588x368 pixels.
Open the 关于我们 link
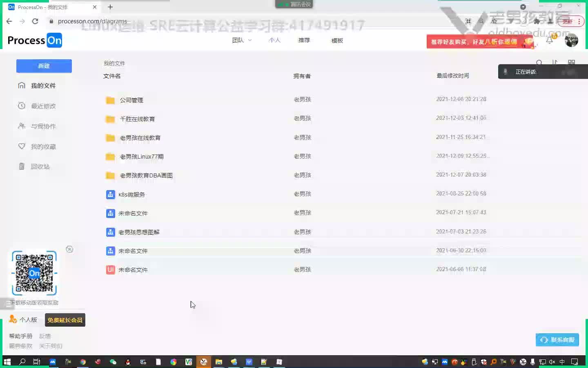[x=51, y=346]
